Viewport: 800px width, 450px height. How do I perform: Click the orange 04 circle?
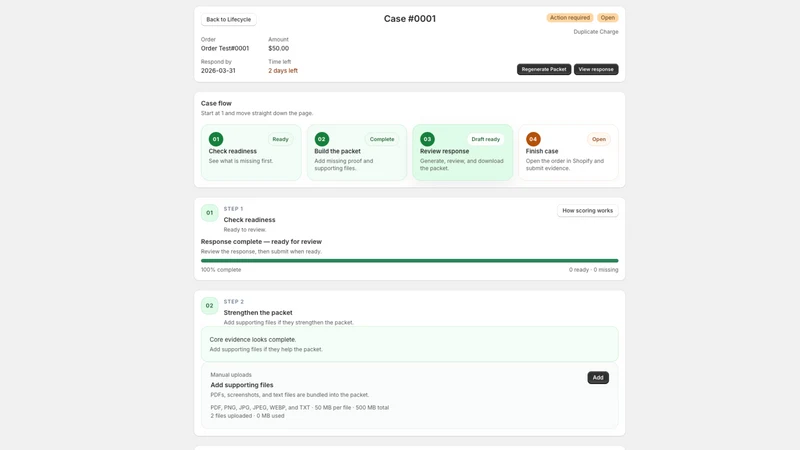533,139
